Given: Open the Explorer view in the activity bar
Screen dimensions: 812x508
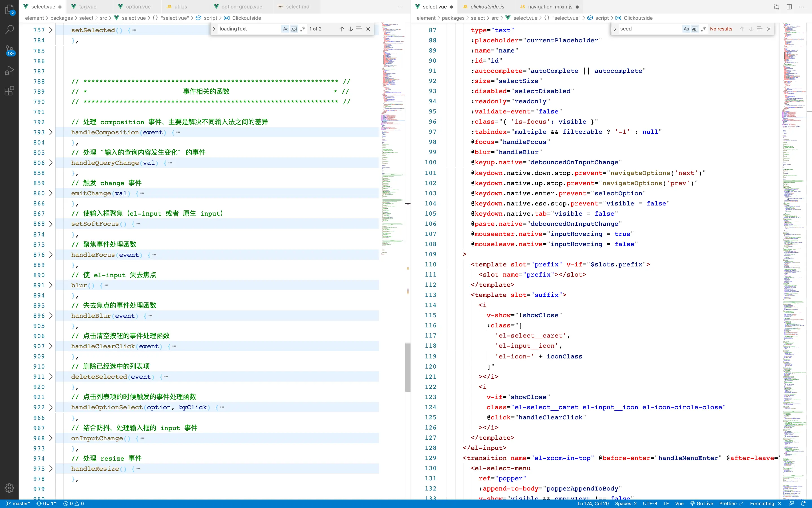Looking at the screenshot, I should tap(9, 10).
